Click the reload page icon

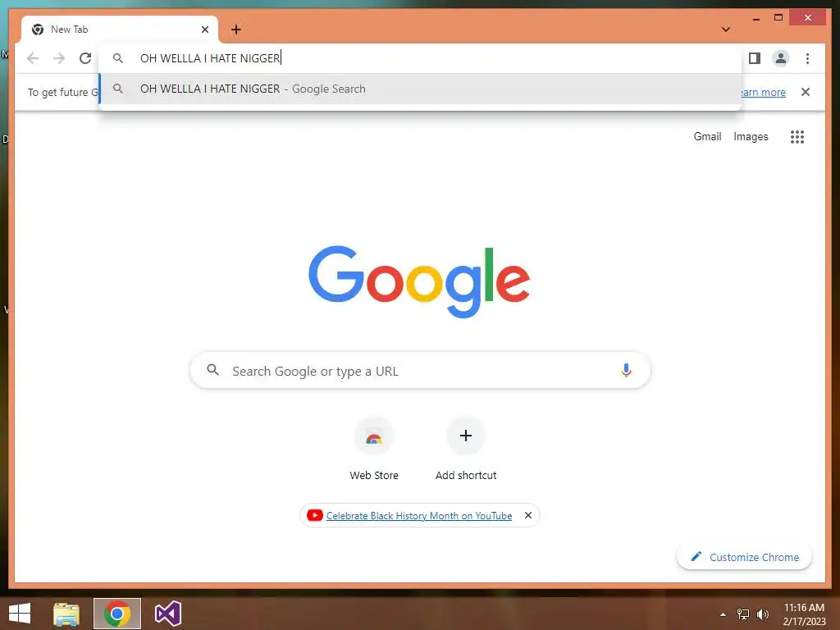[85, 58]
